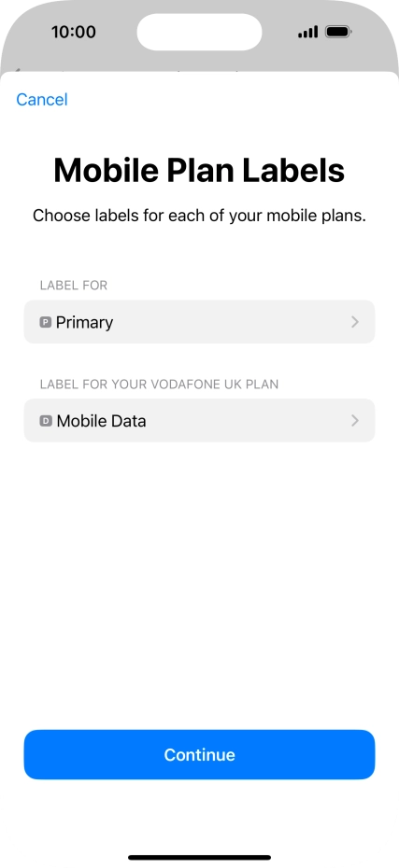Tap the battery icon in the status bar
Viewport: 399px width, 868px height.
pos(338,32)
